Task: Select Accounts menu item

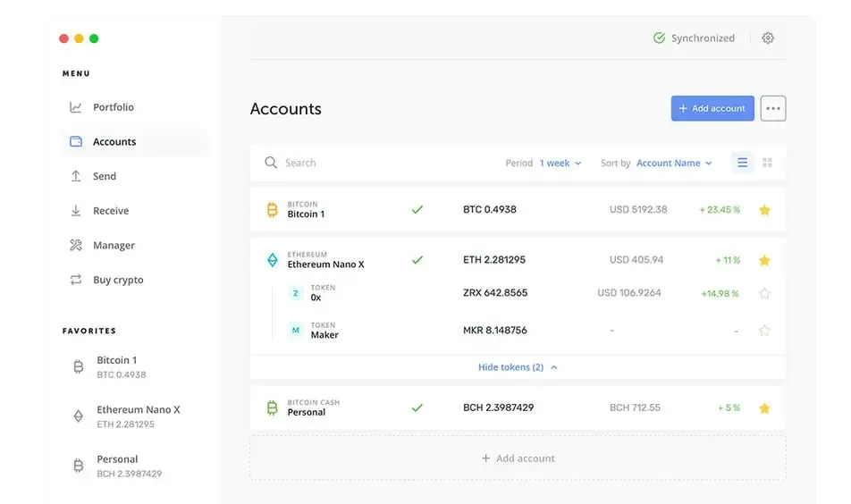Action: pos(135,141)
